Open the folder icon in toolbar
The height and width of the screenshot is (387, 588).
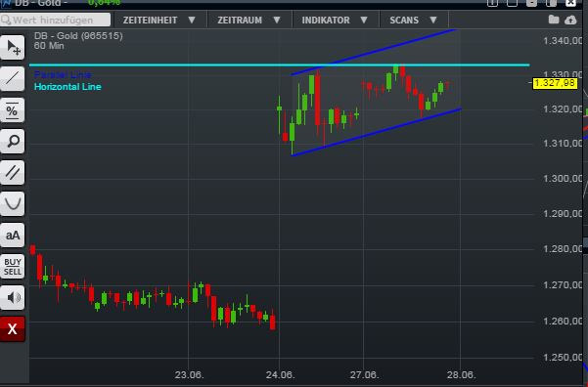click(x=554, y=20)
